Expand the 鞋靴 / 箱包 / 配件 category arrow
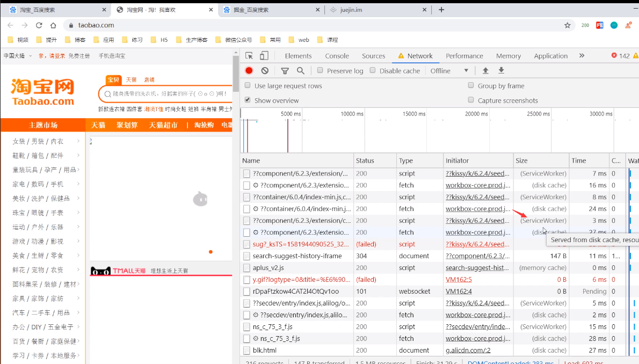Viewport: 639px width, 364px height. (78, 156)
